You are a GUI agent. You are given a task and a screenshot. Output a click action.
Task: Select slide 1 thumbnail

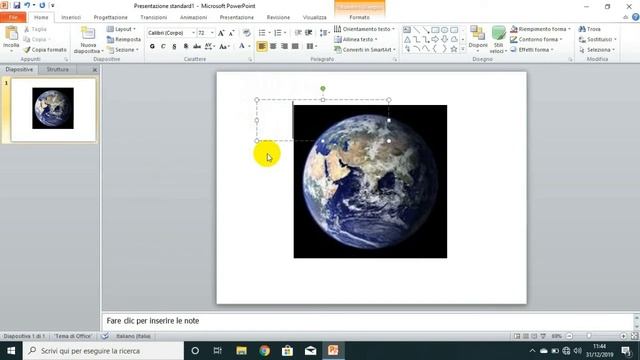[x=53, y=110]
